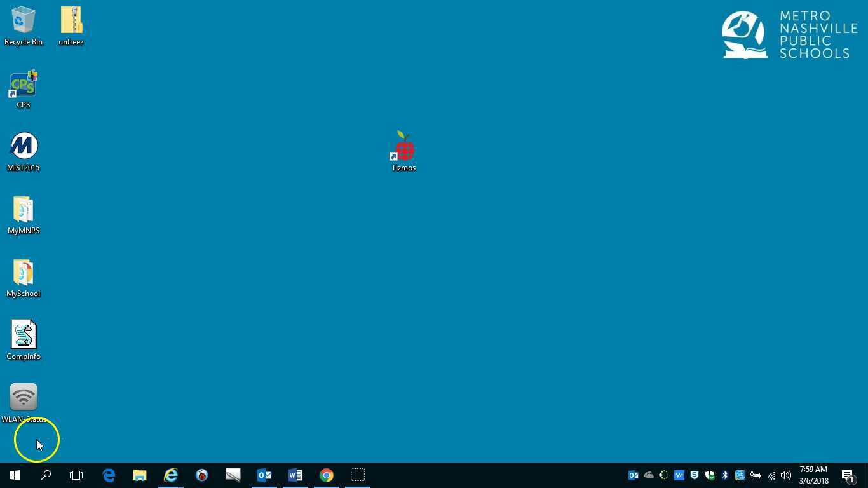The width and height of the screenshot is (868, 488).
Task: Click the MySchool folder on the desktop
Action: (x=24, y=278)
